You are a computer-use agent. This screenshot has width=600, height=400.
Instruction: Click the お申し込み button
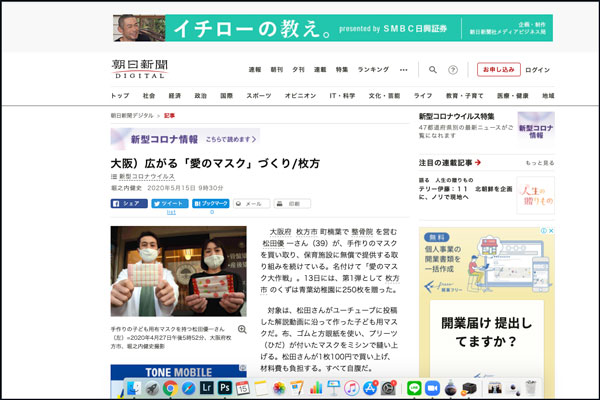point(497,70)
